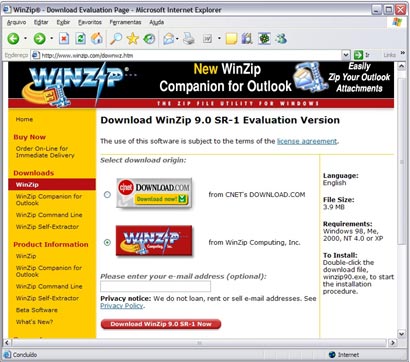Screen dimensions: 410x362
Task: Click the e-mail address input field
Action: coord(155,286)
